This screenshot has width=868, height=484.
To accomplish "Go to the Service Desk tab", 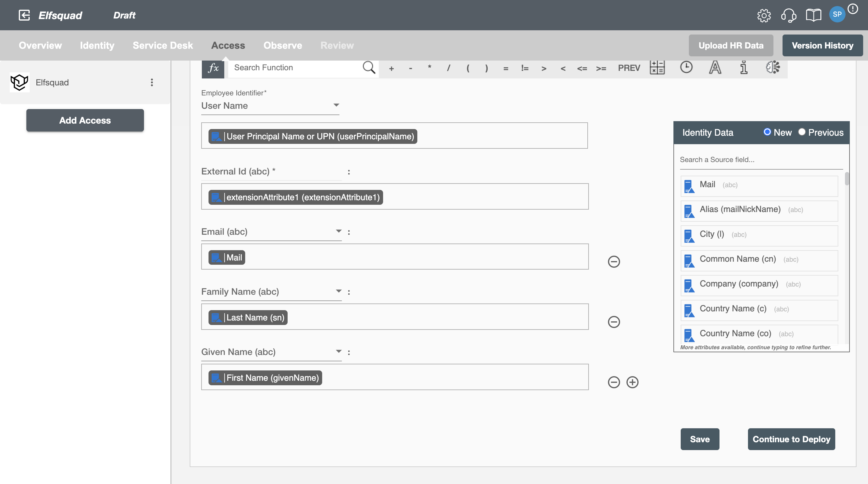I will tap(163, 45).
